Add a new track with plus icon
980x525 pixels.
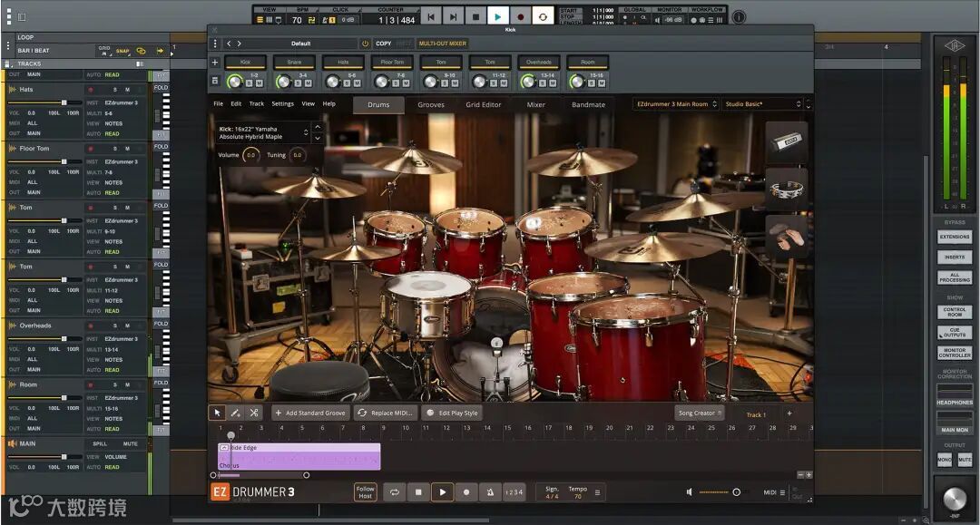point(789,413)
